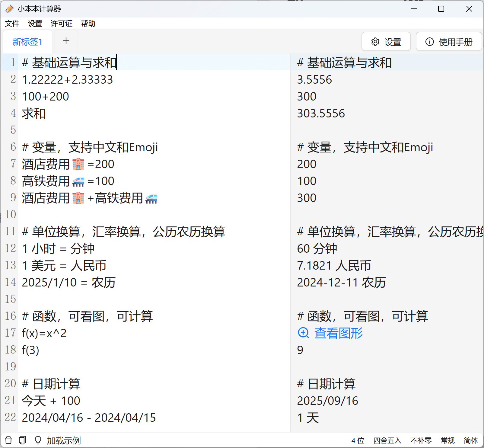The image size is (484, 448).
Task: Open the 4 位 decimal places selector
Action: 358,440
